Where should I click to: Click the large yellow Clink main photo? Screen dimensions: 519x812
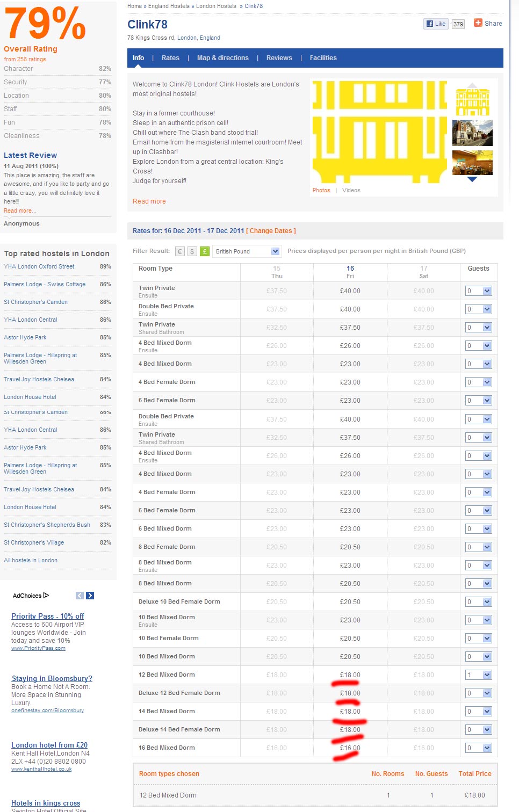(x=379, y=132)
